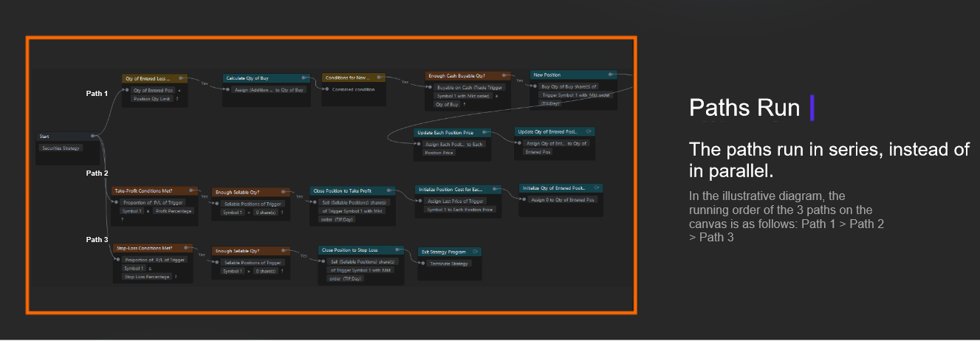
Task: Select the Enough Sellable Qty? header after Take-Profit node
Action: pos(253,192)
